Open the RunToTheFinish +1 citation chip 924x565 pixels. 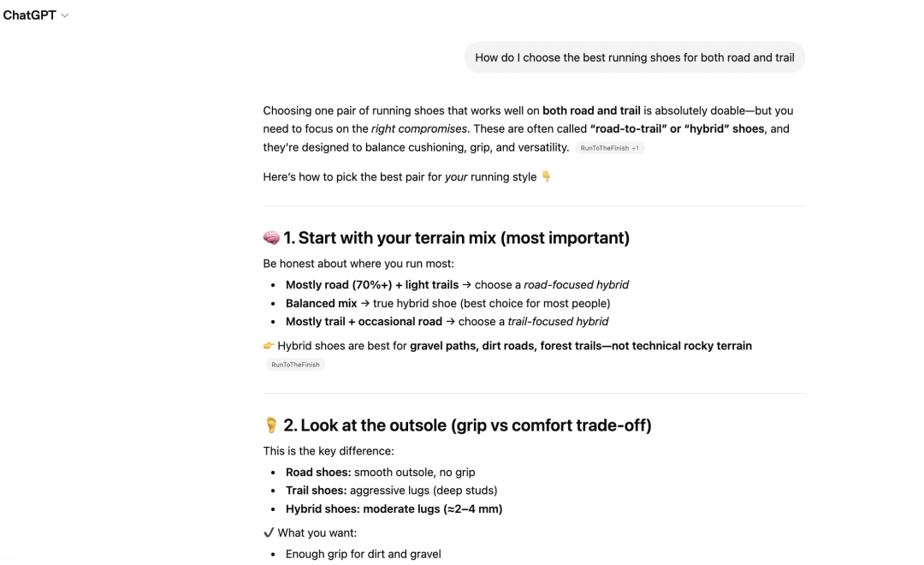click(x=609, y=148)
